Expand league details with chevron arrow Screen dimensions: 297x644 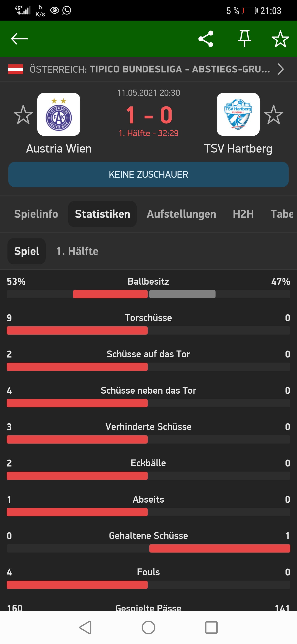point(281,69)
